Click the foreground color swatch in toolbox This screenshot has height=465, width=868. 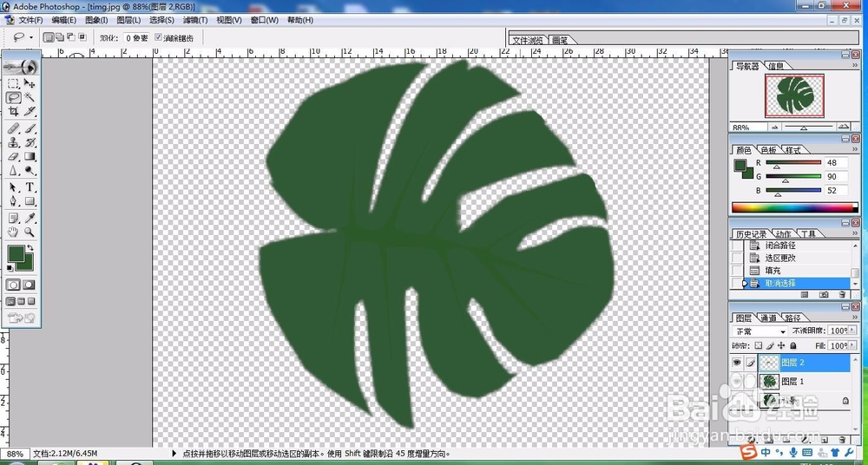(x=16, y=254)
